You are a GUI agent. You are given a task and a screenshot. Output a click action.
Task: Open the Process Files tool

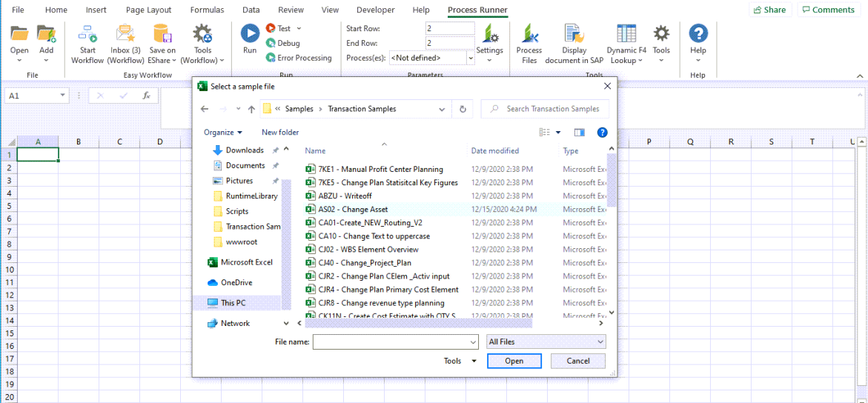[x=529, y=35]
